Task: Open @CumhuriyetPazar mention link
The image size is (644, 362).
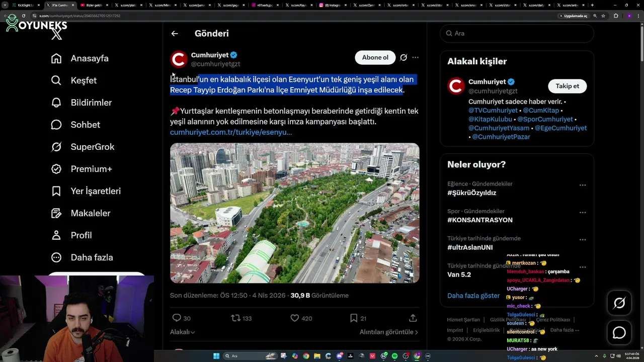Action: pos(501,137)
